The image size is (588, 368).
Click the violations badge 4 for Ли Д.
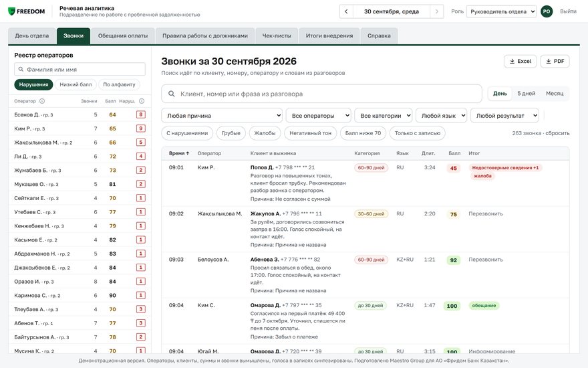(x=140, y=156)
